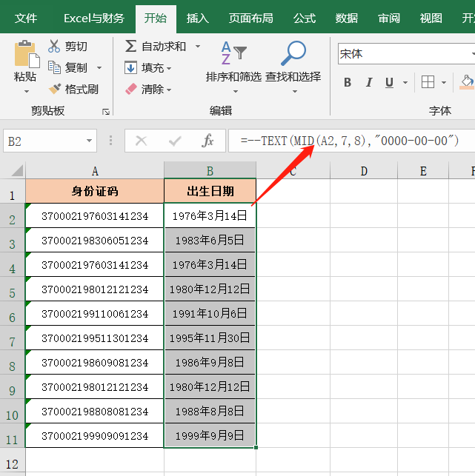Select column D header
475x476 pixels.
(364, 171)
